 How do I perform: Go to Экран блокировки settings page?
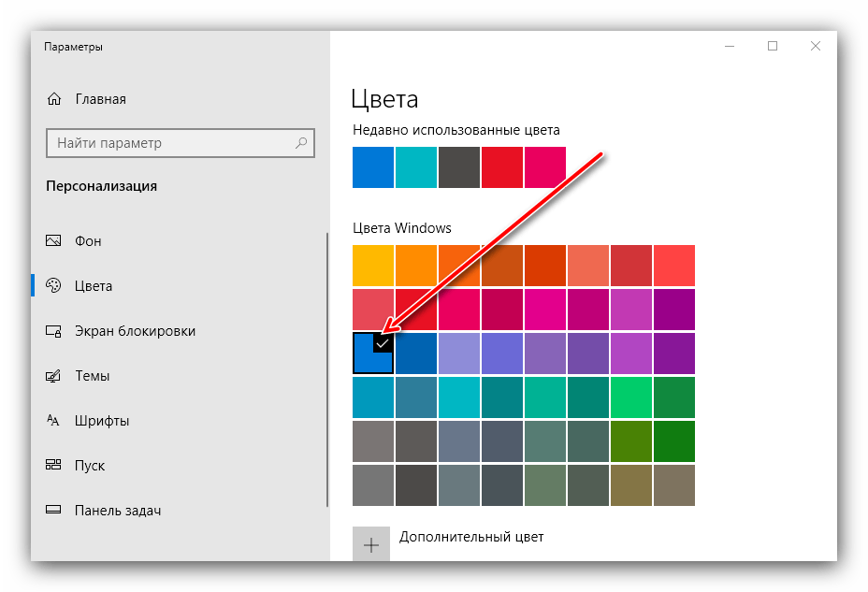click(135, 331)
